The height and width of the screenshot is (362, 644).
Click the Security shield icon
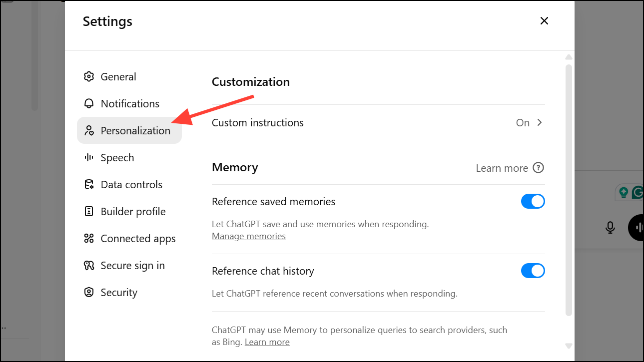[x=89, y=293]
